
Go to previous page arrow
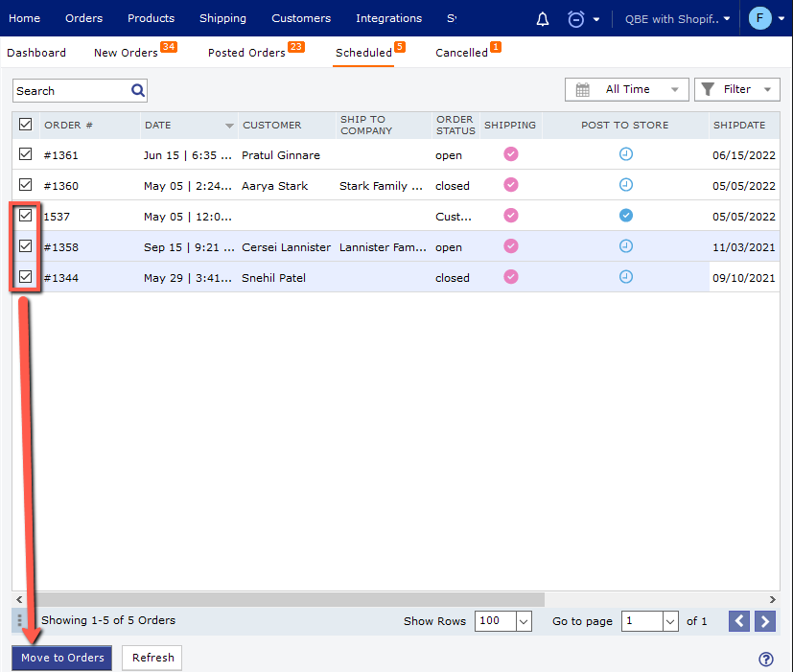[x=739, y=621]
